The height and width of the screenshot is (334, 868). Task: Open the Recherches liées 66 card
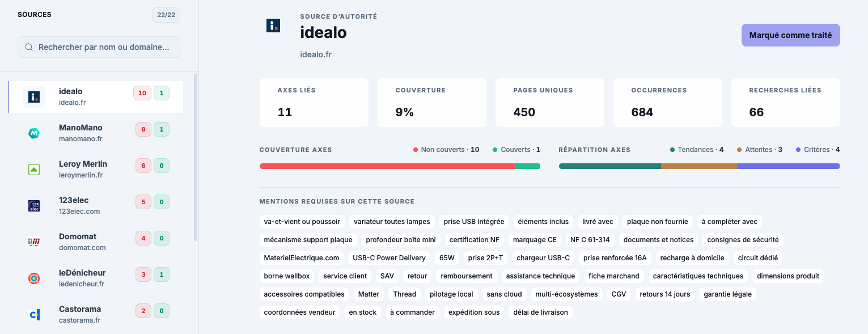[x=786, y=103]
